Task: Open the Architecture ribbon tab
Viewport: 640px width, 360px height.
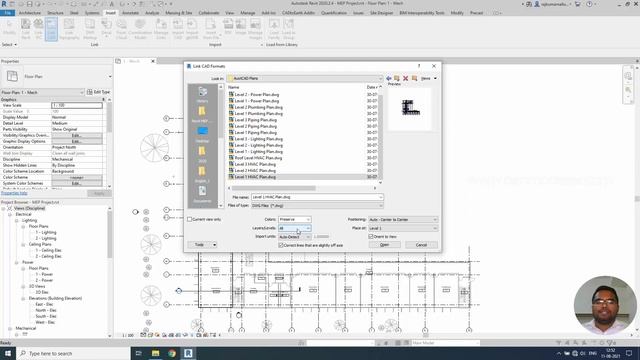Action: (x=30, y=13)
